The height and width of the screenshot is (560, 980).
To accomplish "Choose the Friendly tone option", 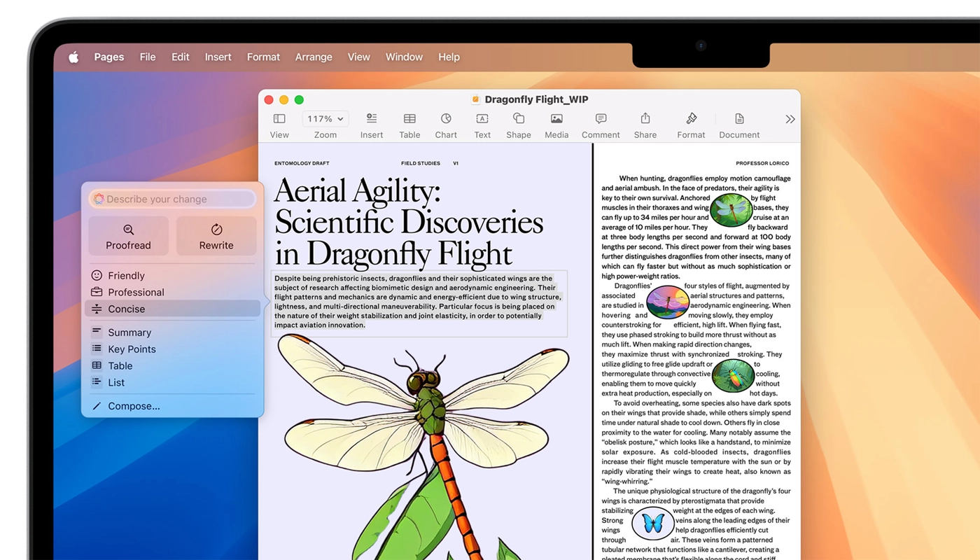I will coord(172,276).
